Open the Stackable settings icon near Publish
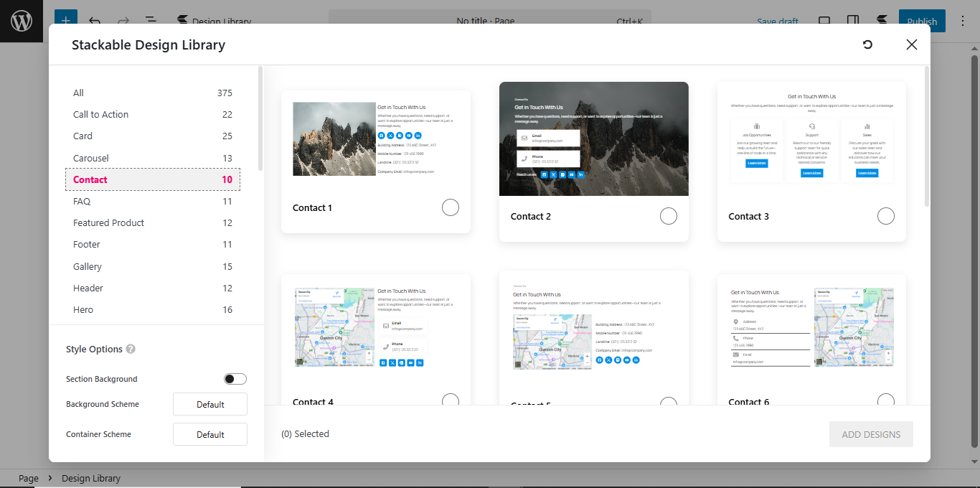This screenshot has height=488, width=980. pos(881,21)
